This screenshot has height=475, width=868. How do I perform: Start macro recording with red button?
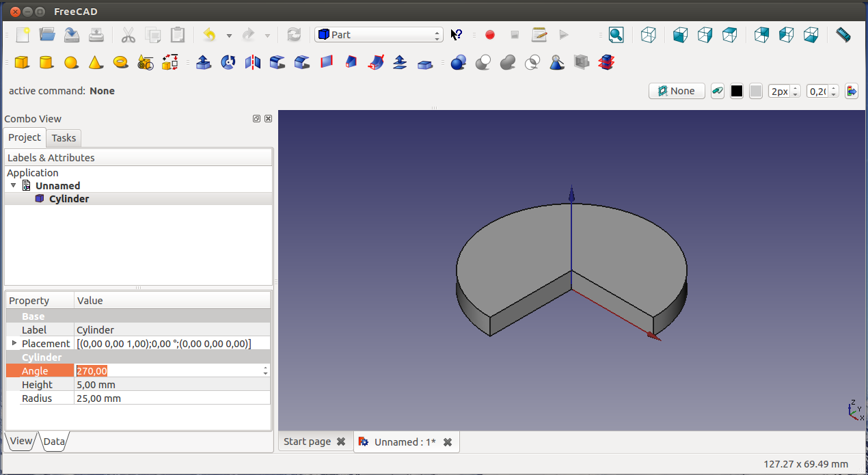[489, 35]
